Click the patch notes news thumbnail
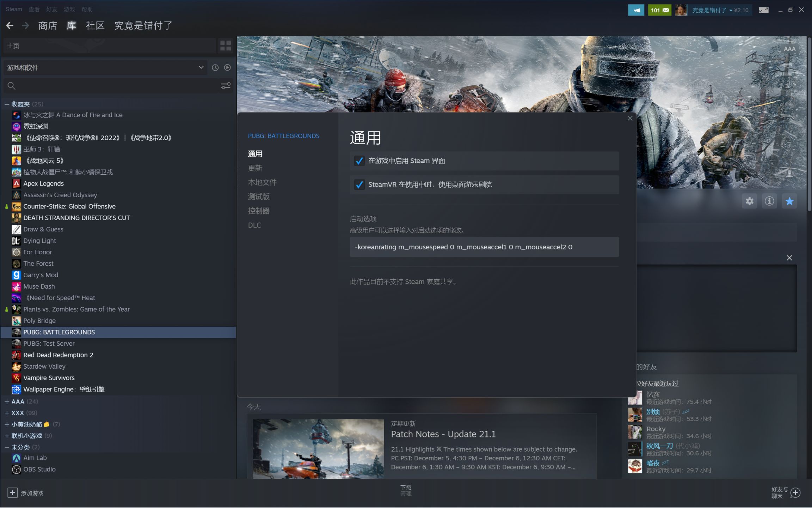 point(319,449)
